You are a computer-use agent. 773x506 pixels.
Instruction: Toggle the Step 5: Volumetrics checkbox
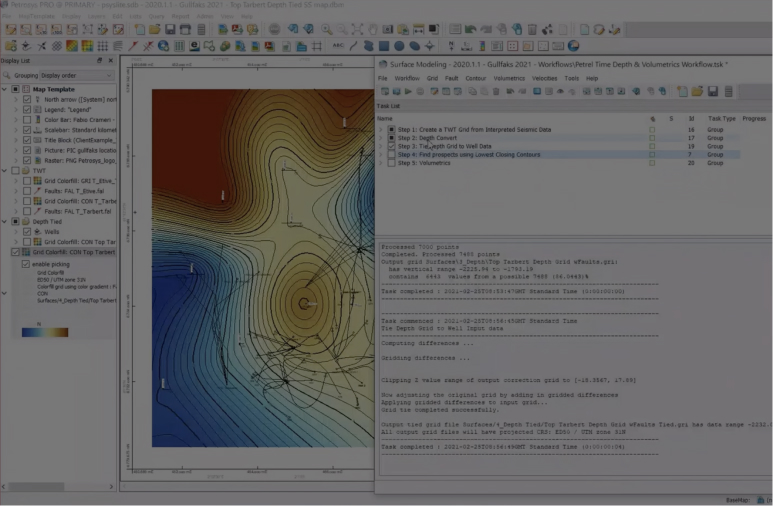(x=391, y=163)
